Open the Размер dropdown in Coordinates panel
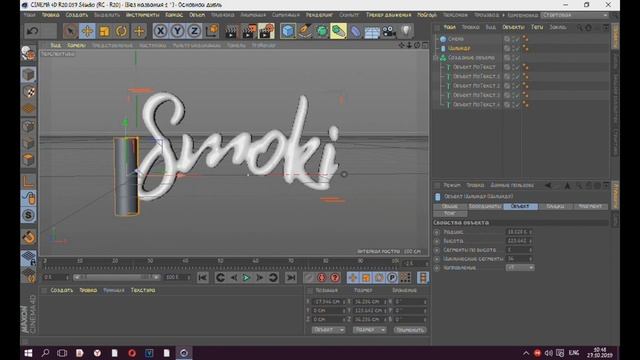640x360 pixels. coord(369,330)
